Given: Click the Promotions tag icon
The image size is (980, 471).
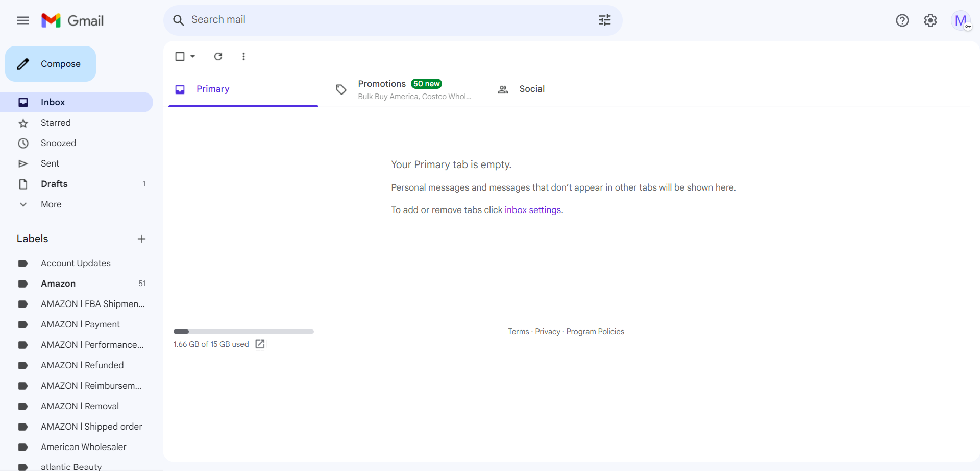Looking at the screenshot, I should click(341, 89).
